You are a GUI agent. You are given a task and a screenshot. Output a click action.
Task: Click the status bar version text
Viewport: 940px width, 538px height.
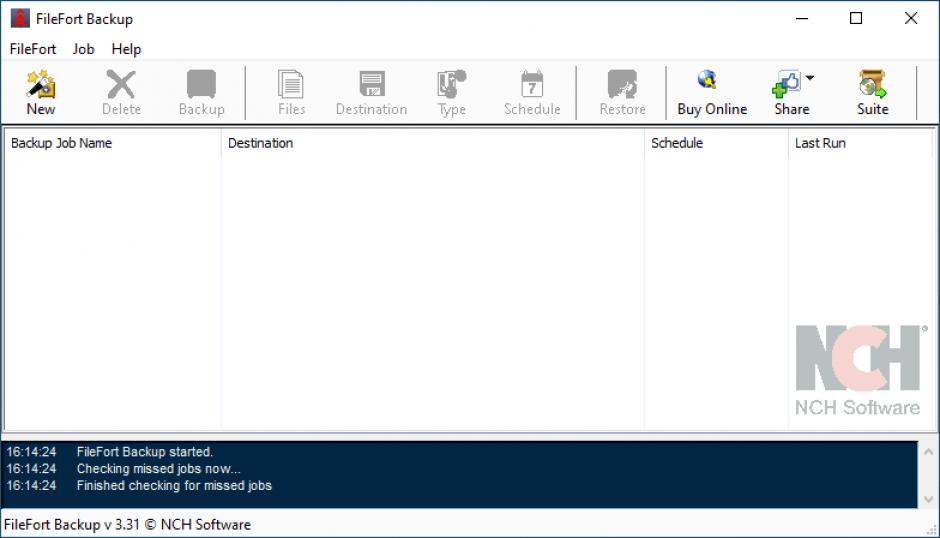(x=127, y=524)
